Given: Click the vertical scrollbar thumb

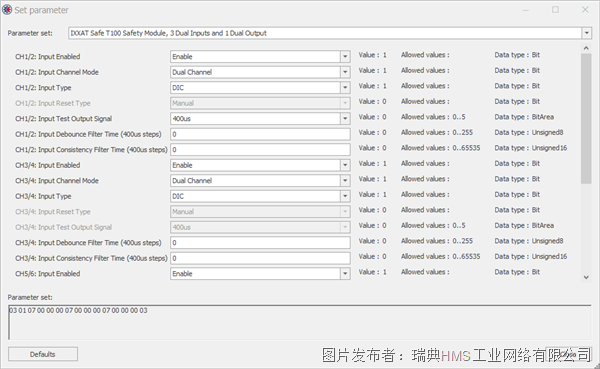Looking at the screenshot, I should (x=586, y=119).
